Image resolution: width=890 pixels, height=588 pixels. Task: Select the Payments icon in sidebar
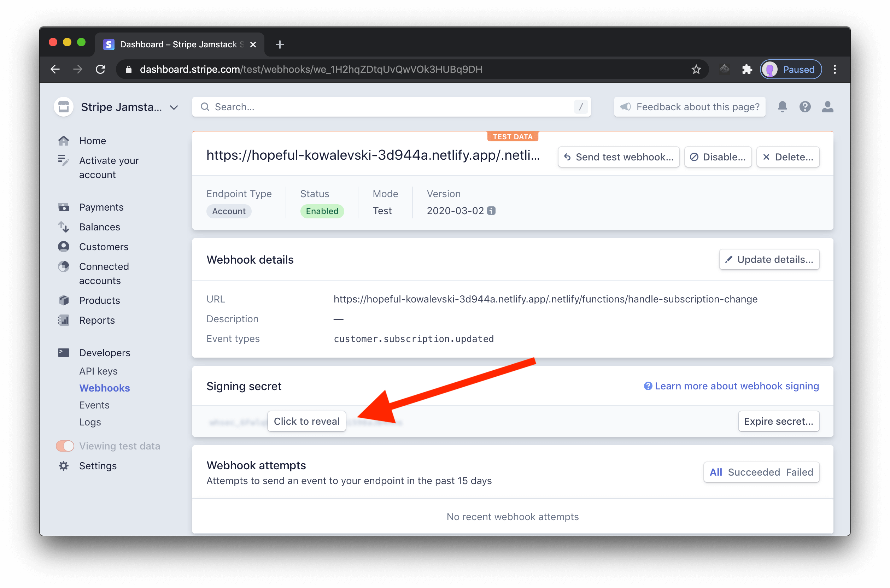pyautogui.click(x=63, y=207)
